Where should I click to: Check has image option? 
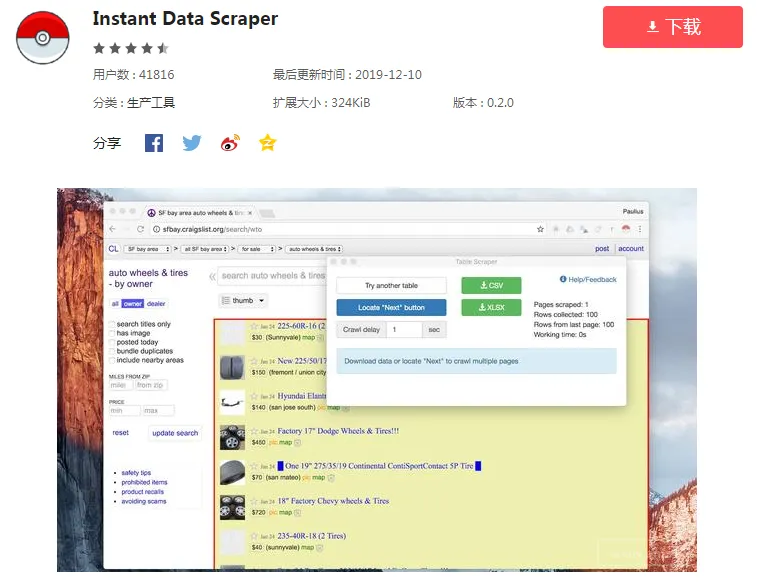[x=112, y=333]
